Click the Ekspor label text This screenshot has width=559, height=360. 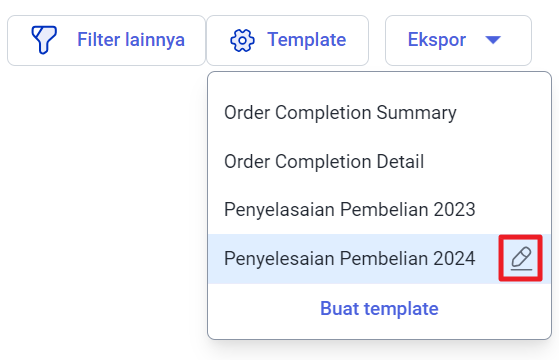pos(437,40)
